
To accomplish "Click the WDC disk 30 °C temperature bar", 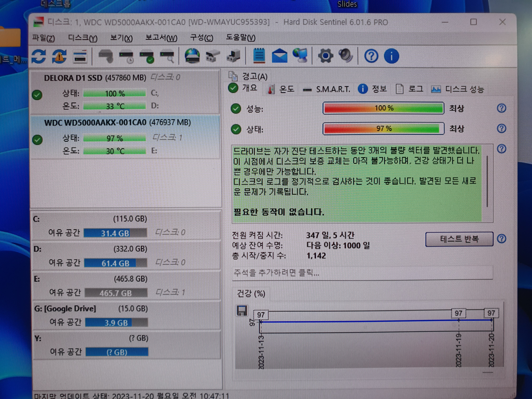I will [115, 151].
